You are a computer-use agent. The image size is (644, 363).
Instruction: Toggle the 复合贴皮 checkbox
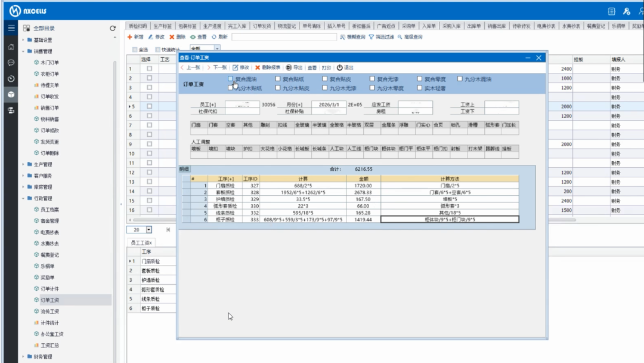[x=325, y=79]
